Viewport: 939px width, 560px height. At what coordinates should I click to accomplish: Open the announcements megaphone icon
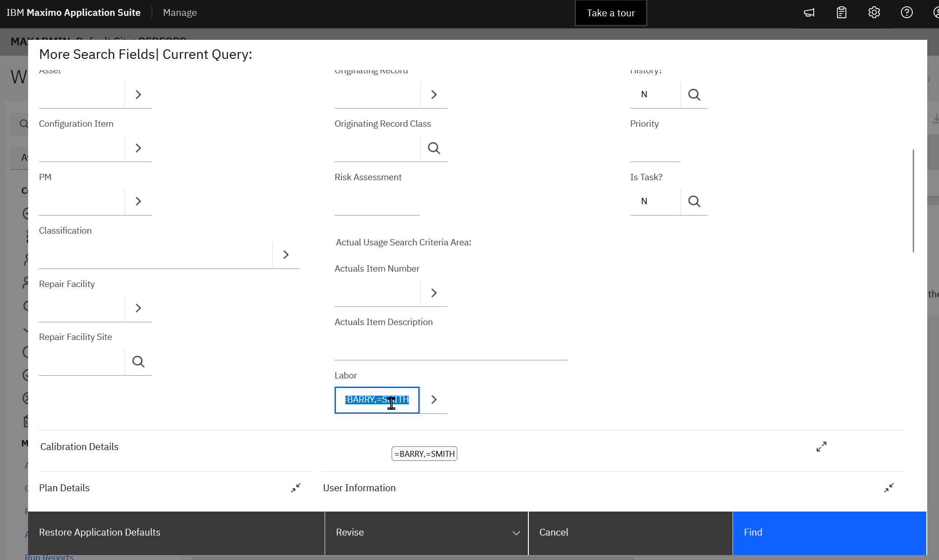[809, 12]
